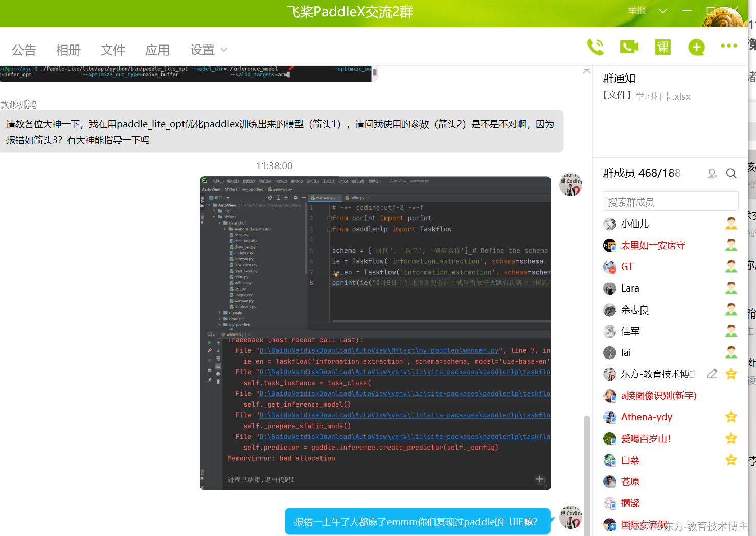Image resolution: width=756 pixels, height=536 pixels.
Task: Open the three-dot more options menu
Action: point(729,46)
